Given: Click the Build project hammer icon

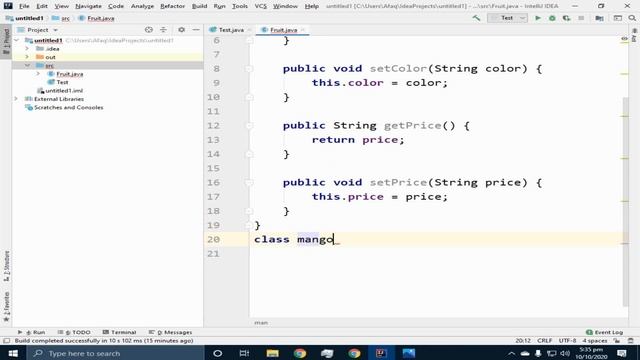Looking at the screenshot, I should pyautogui.click(x=476, y=18).
